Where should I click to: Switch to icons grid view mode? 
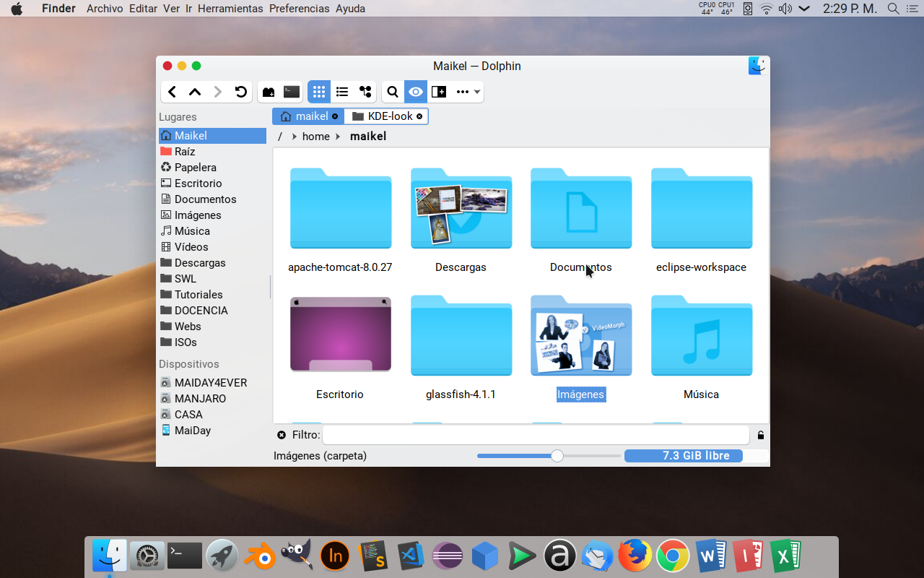[319, 92]
